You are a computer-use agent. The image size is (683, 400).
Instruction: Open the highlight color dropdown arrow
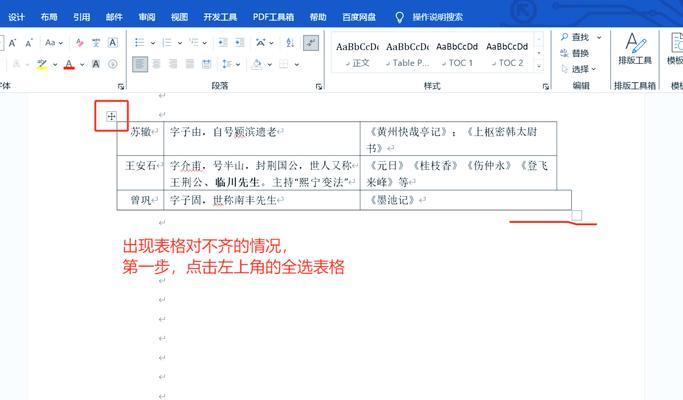click(55, 64)
